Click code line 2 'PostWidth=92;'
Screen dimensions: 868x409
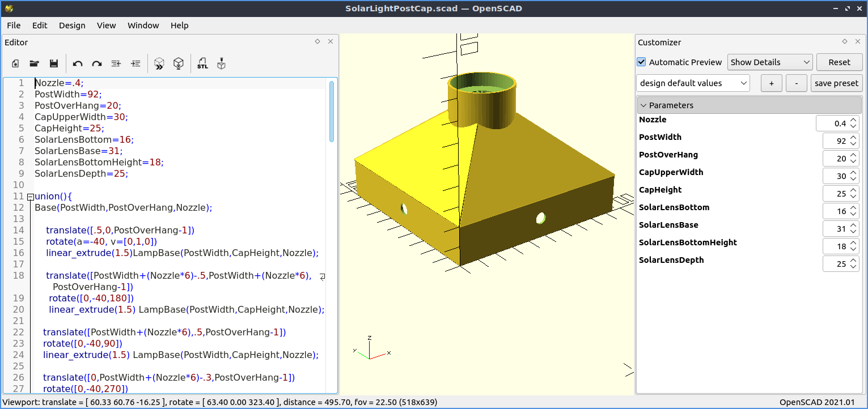(68, 94)
